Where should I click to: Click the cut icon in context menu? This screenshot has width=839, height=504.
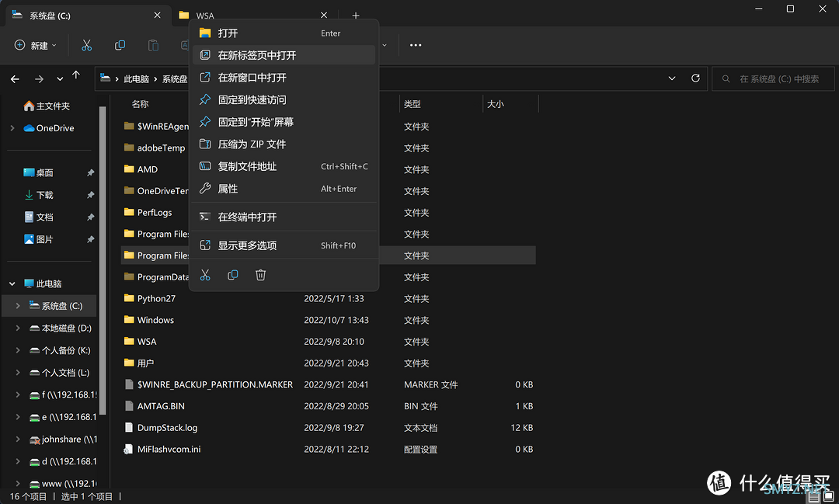pos(205,275)
